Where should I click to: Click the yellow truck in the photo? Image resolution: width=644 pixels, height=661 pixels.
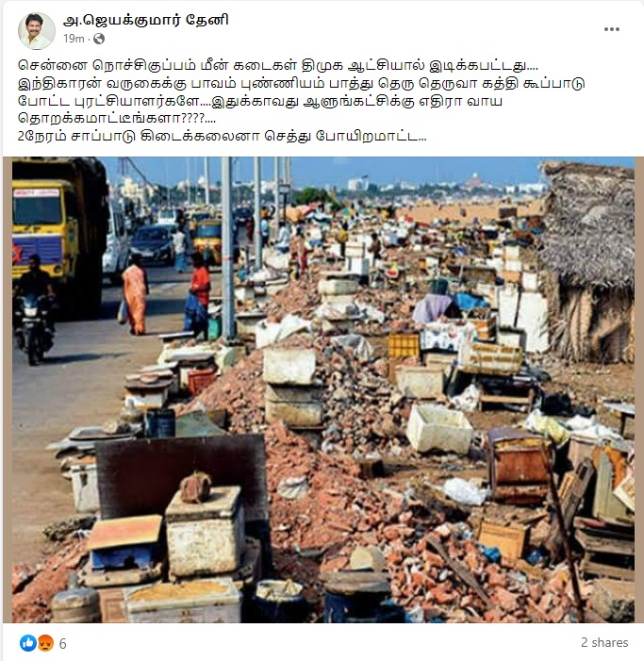coord(59,234)
